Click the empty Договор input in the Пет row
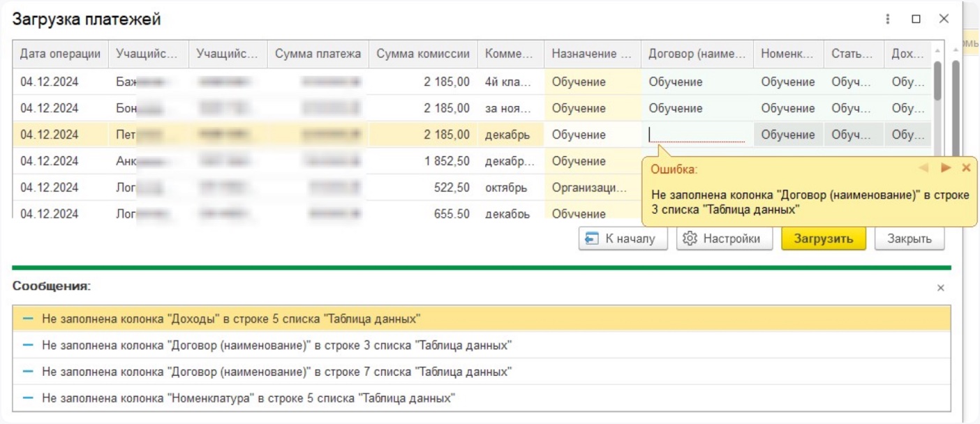 pyautogui.click(x=697, y=135)
